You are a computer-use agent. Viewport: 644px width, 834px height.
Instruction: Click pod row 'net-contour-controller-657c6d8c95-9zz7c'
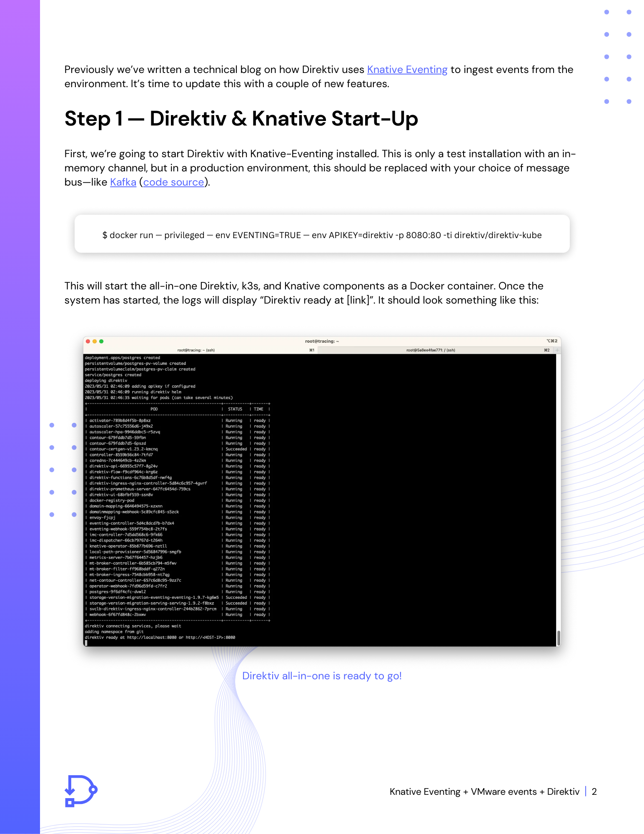pos(178,580)
